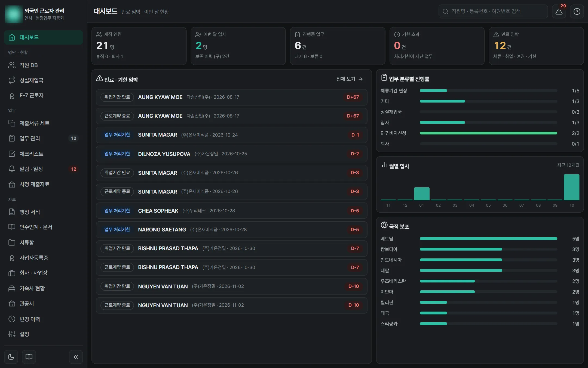Collapse the sidebar with double chevron
588x368 pixels.
[76, 357]
